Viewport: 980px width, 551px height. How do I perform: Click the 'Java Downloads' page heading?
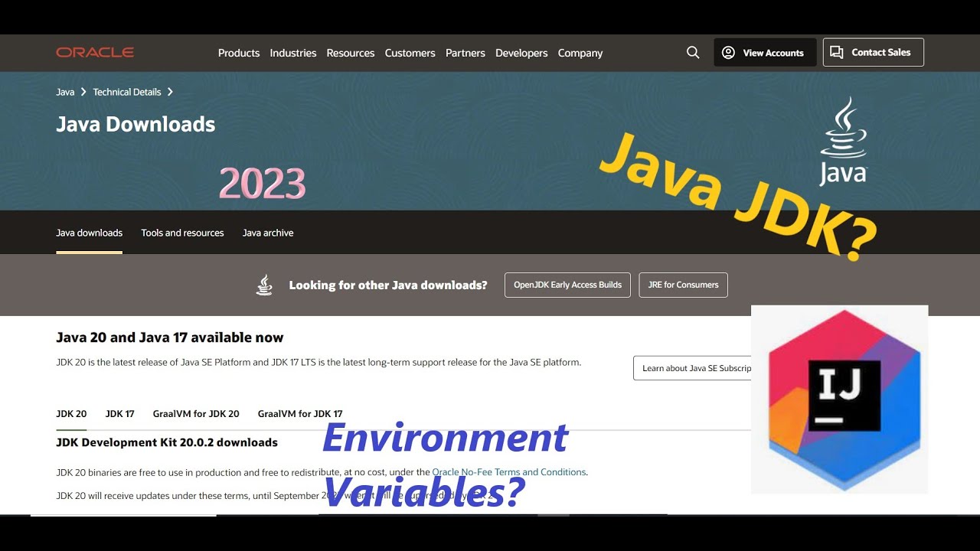pos(136,124)
